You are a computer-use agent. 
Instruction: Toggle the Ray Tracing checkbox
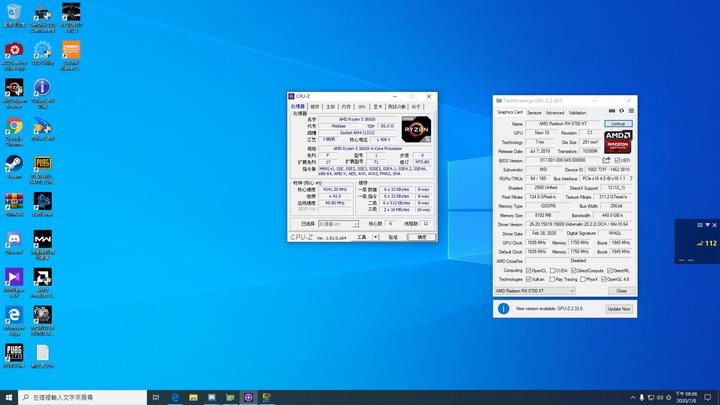[552, 279]
